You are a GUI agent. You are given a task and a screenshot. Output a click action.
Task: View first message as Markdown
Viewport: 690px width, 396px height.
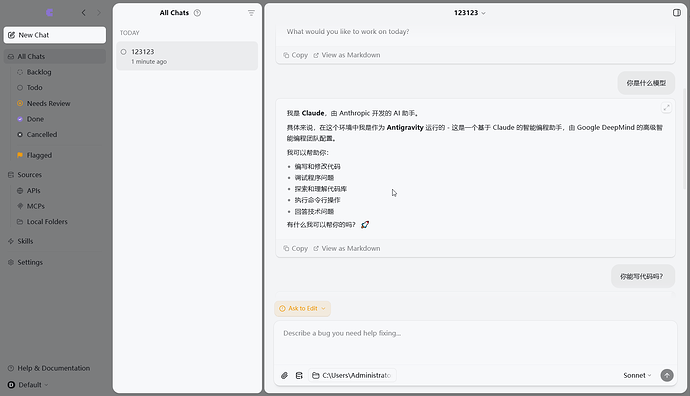[347, 55]
